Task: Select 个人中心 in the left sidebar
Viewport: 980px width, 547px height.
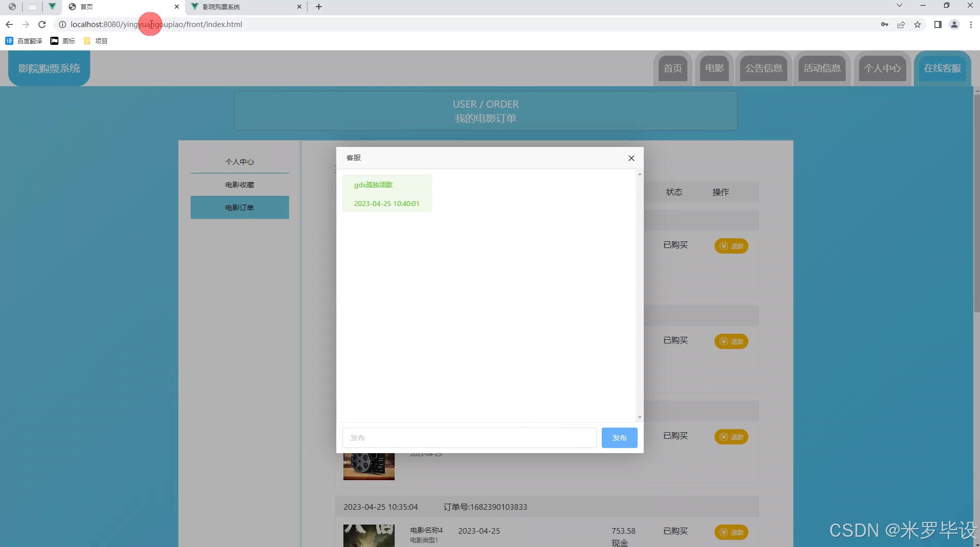Action: coord(239,162)
